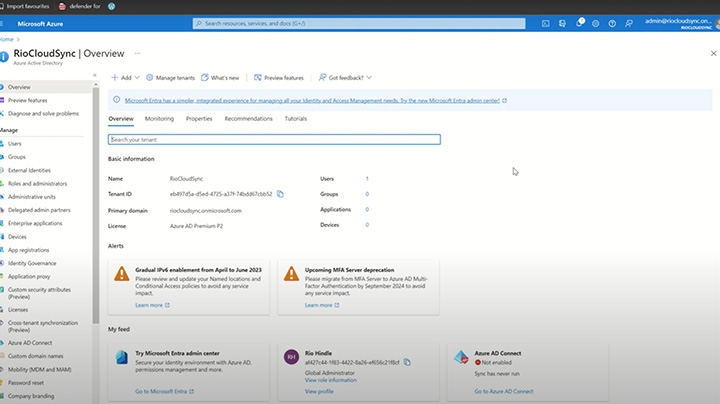Switch to the Properties tab
This screenshot has height=404, width=720.
tap(199, 118)
